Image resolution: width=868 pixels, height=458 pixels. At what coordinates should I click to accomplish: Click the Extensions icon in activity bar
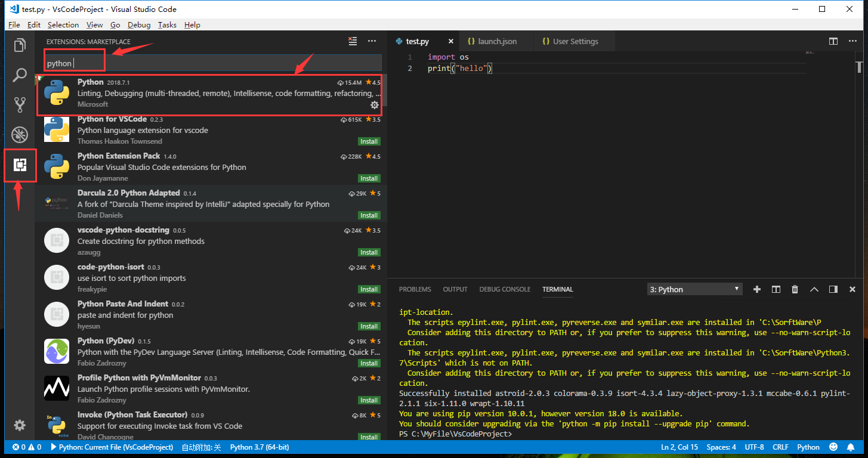[x=20, y=165]
